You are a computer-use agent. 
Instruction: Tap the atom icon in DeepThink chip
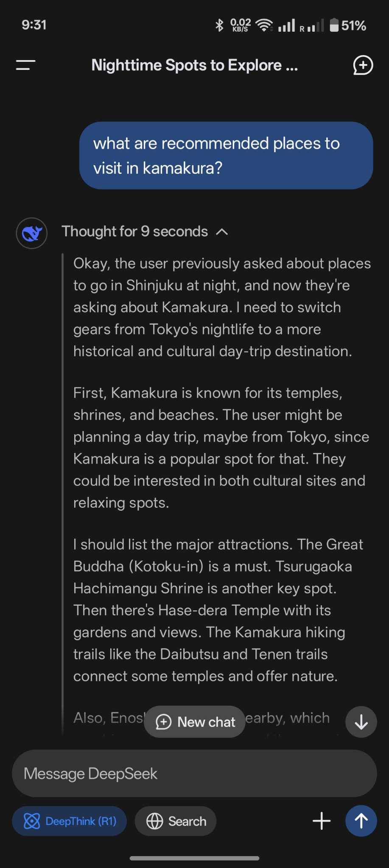click(x=32, y=821)
